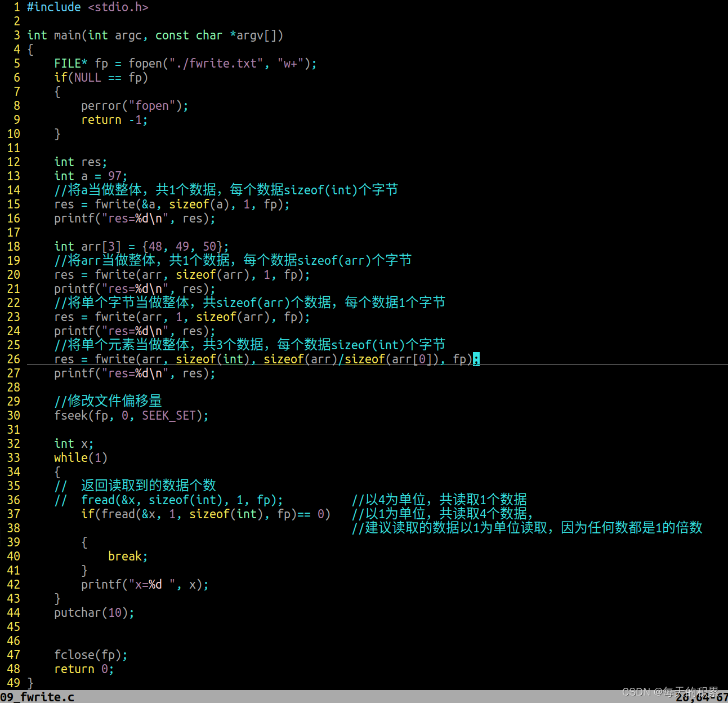Click the 'int x;' declaration
The image size is (728, 703).
[x=74, y=444]
